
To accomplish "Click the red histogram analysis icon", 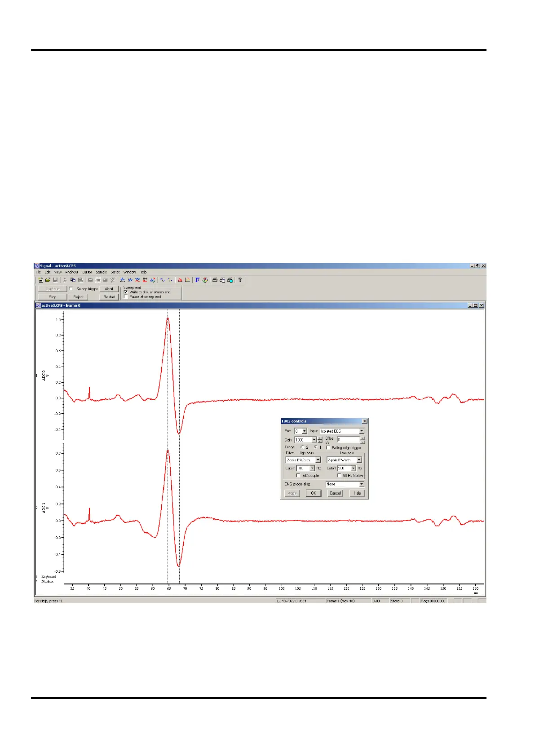I will 180,280.
